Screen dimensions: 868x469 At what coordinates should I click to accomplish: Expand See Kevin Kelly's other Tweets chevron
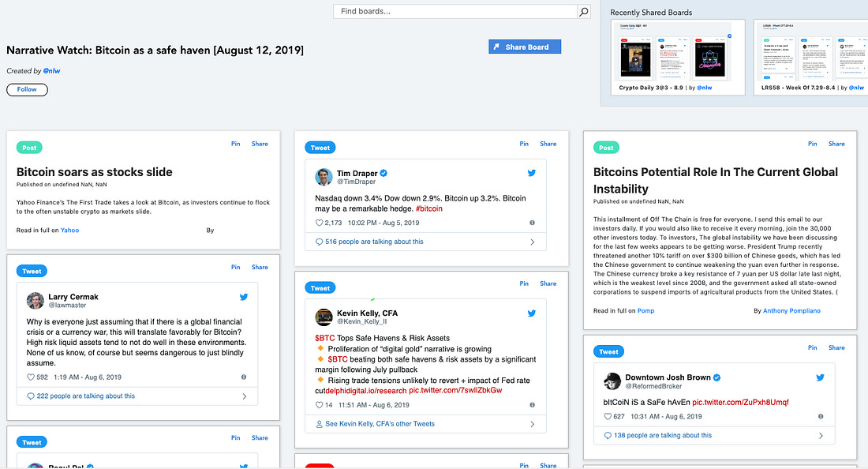point(533,424)
